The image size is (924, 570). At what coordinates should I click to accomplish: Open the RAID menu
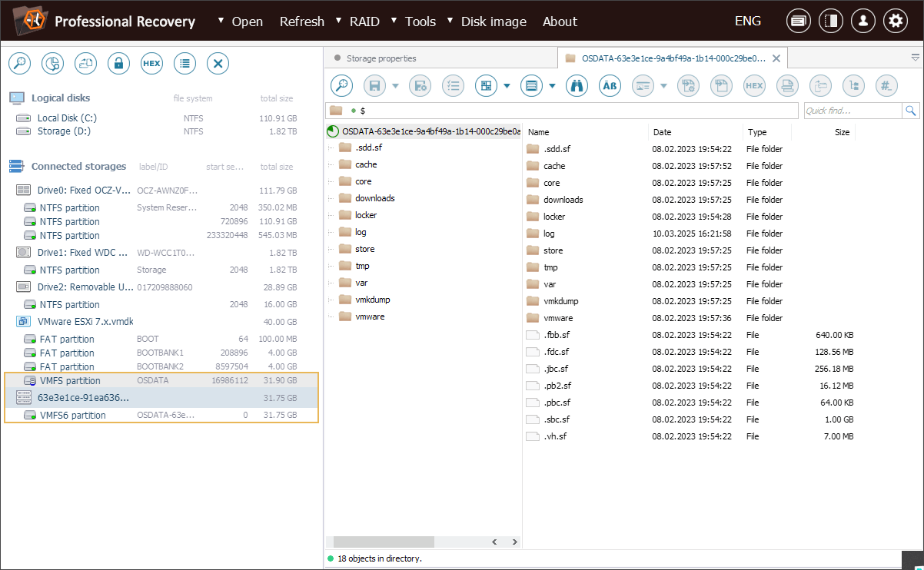[364, 22]
